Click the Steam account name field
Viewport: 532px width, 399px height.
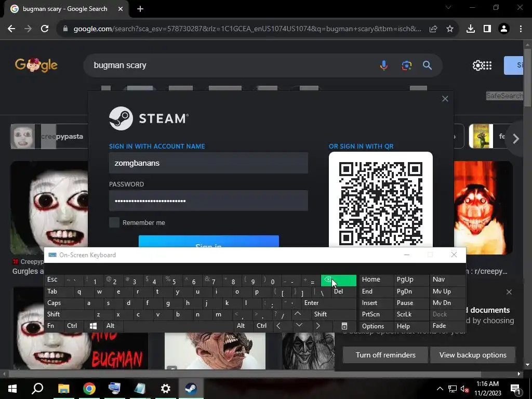click(x=208, y=163)
